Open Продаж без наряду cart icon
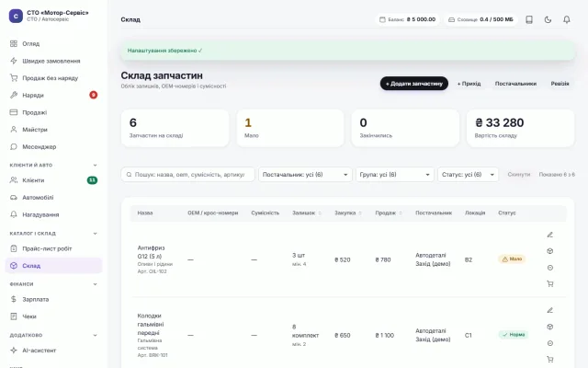The width and height of the screenshot is (588, 368). click(x=14, y=77)
